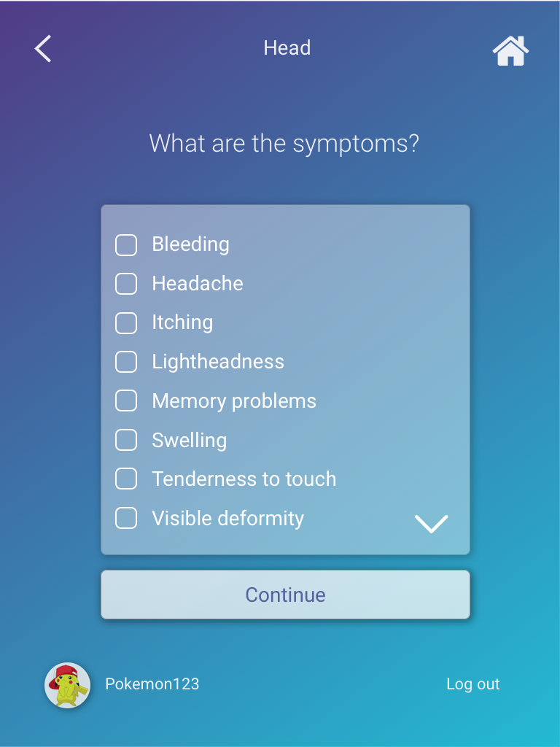Mark the Memory problems checkbox
560x747 pixels.
pos(126,400)
